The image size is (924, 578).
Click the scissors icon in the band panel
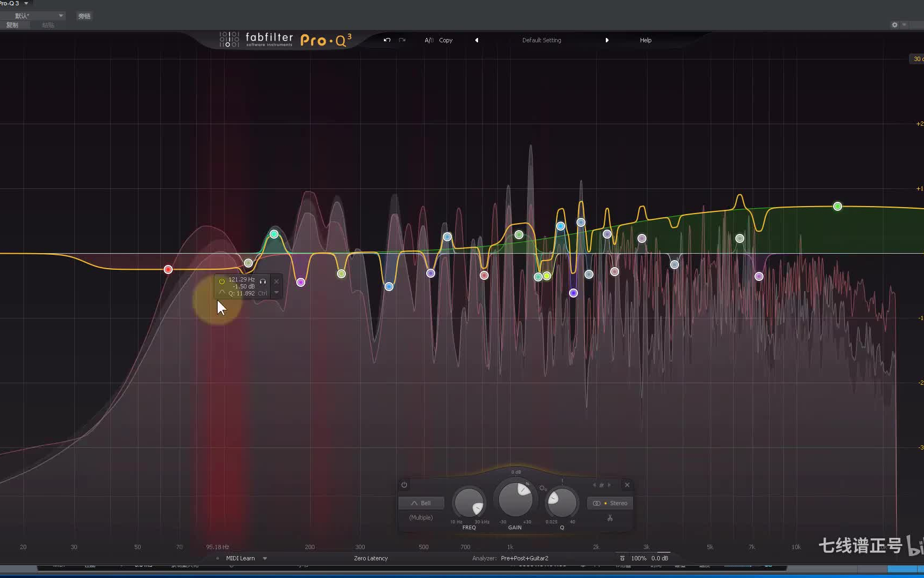point(610,518)
